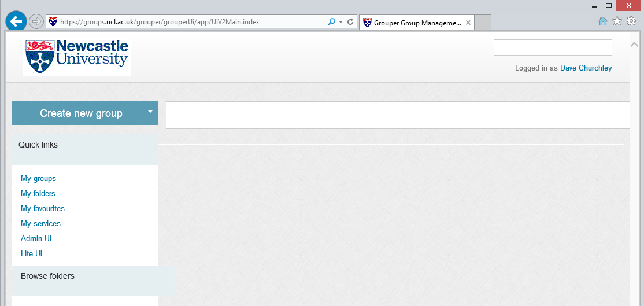Open the browser Home icon
The width and height of the screenshot is (644, 306).
click(603, 21)
